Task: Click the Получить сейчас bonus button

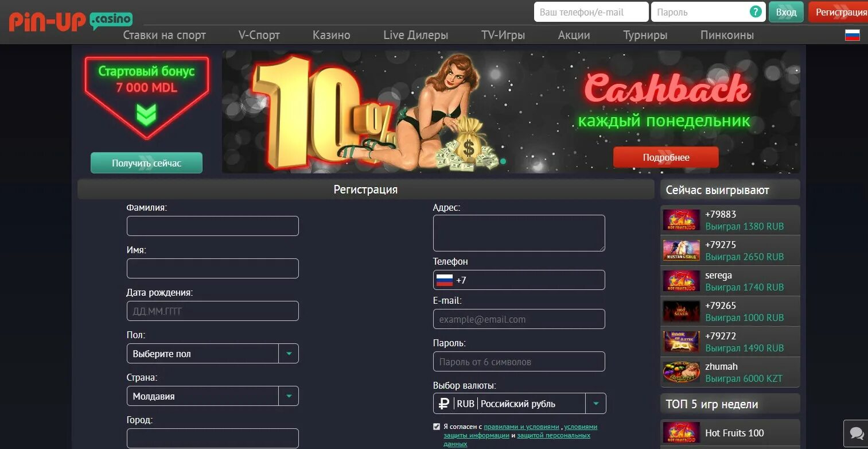Action: [x=146, y=163]
